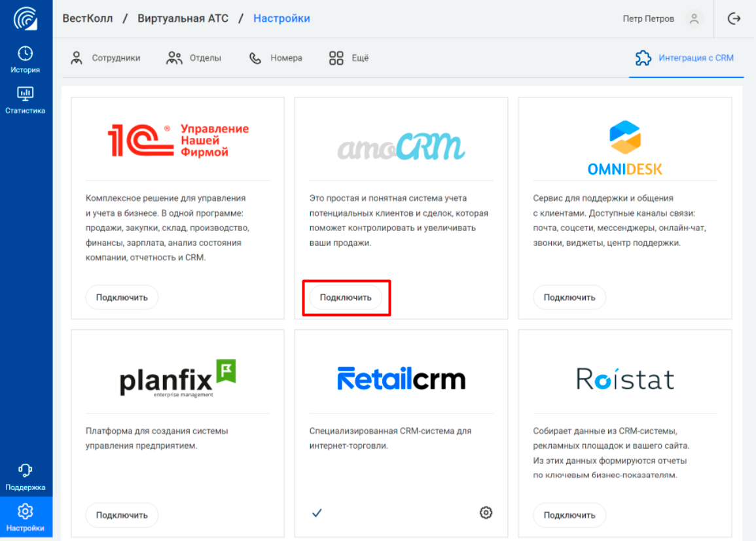The width and height of the screenshot is (756, 541).
Task: Click the Номера phone handset icon
Action: click(255, 58)
